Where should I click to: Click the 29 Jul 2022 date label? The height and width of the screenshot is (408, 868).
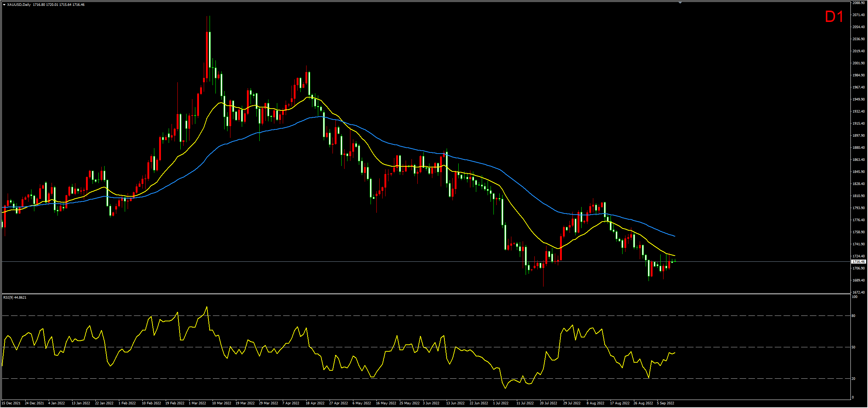pyautogui.click(x=572, y=403)
